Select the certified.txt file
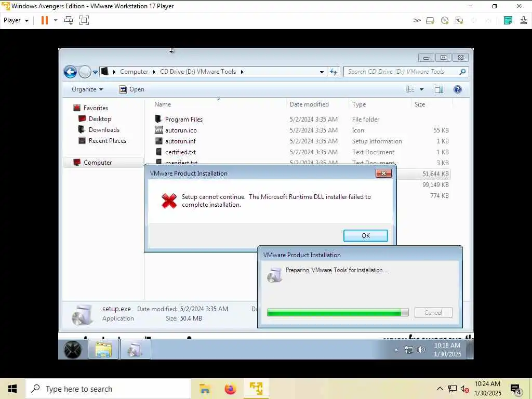Screen dimensions: 532x399 click(x=180, y=152)
